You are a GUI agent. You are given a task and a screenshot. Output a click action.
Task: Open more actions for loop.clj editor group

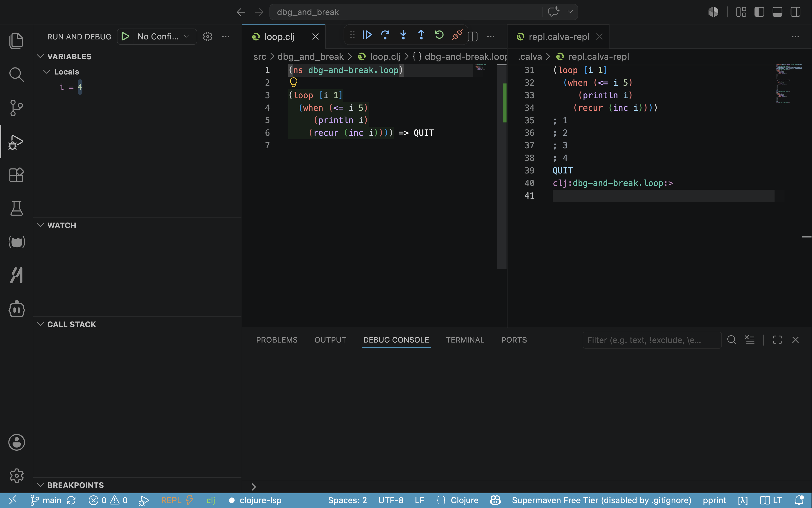[491, 36]
